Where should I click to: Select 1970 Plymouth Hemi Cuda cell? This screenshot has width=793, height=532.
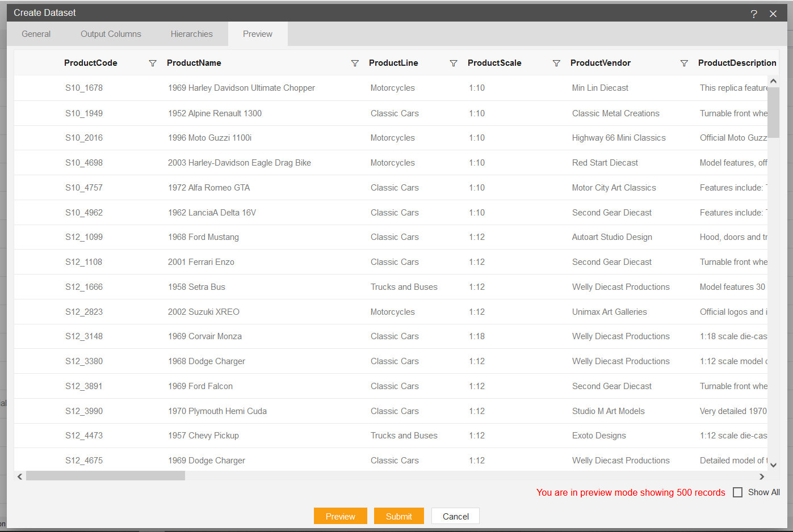[x=217, y=411]
